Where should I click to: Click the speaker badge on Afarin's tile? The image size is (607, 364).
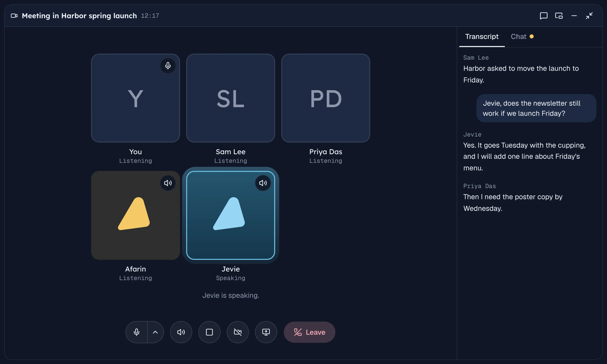[x=168, y=183]
